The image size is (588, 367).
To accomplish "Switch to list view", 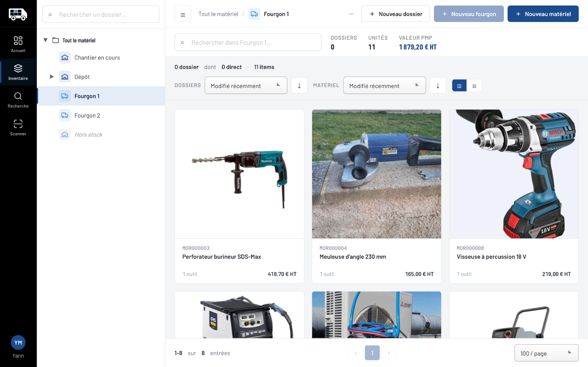I will (474, 85).
